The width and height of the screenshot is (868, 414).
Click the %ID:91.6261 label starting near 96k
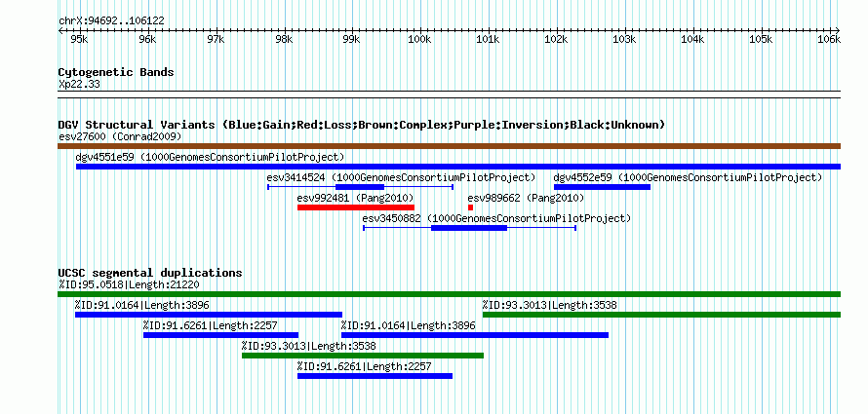(211, 325)
